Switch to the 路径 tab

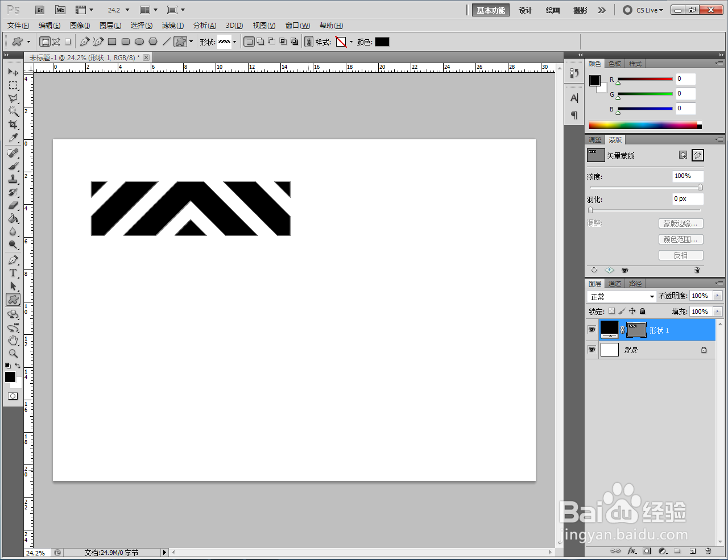pos(635,283)
